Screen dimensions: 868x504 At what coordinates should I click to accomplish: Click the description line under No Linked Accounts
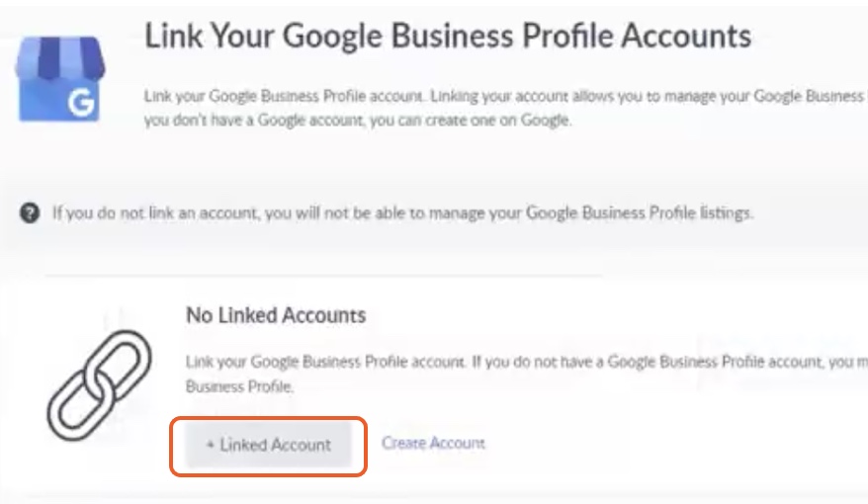pos(527,362)
